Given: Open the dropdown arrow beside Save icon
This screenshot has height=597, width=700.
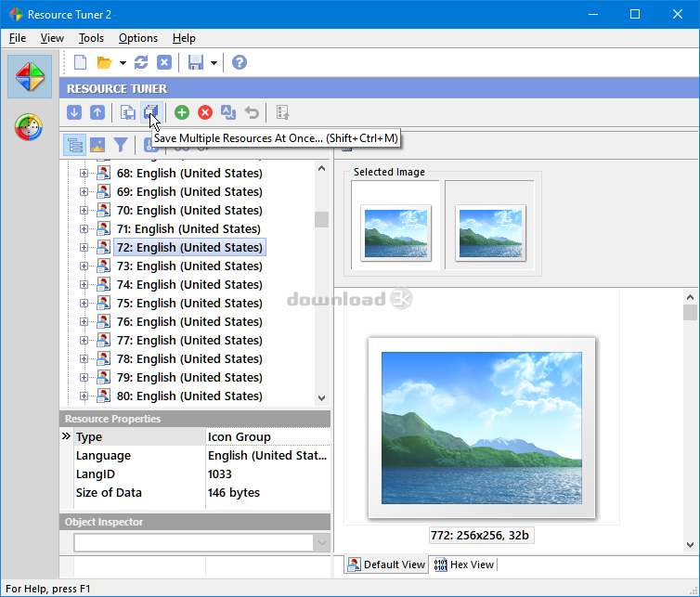Looking at the screenshot, I should click(214, 63).
